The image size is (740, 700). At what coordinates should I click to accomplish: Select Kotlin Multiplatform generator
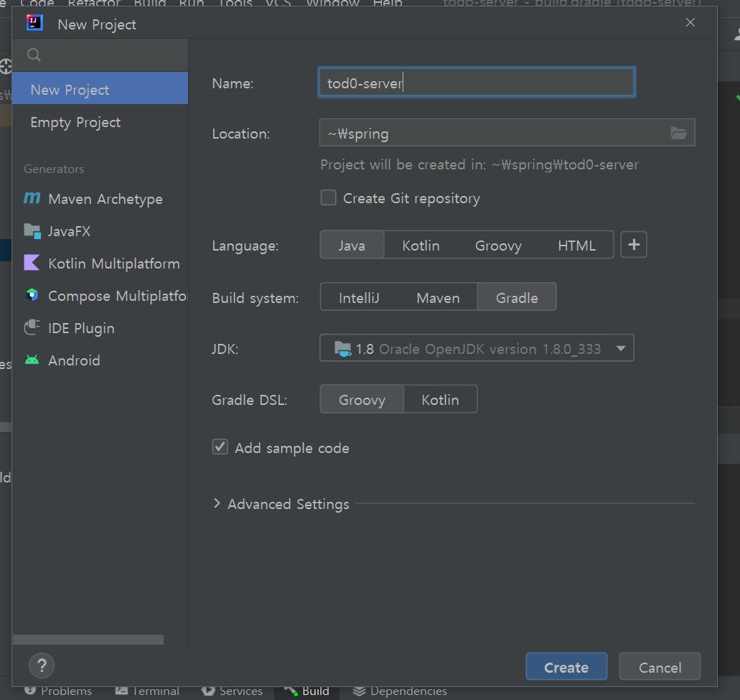click(x=100, y=263)
